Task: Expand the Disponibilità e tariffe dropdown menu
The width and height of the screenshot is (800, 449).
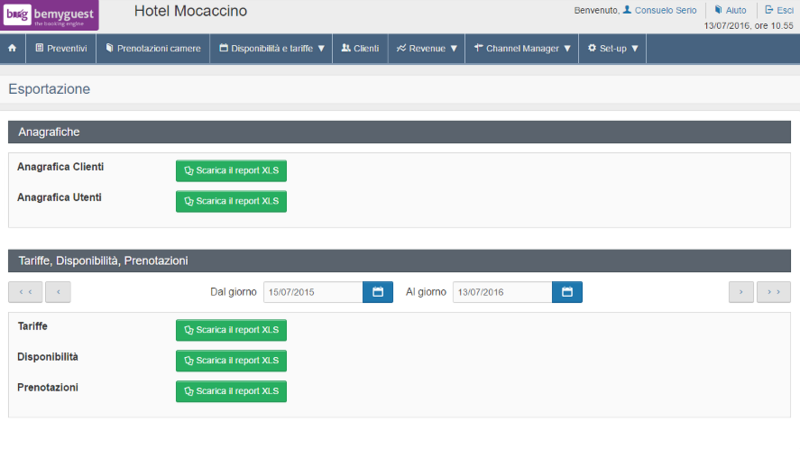Action: click(272, 48)
